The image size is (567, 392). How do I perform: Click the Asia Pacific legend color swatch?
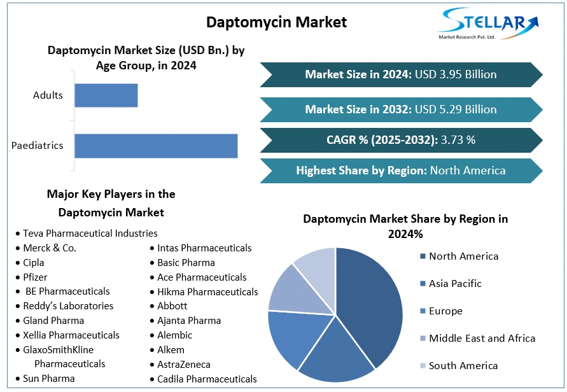(423, 284)
